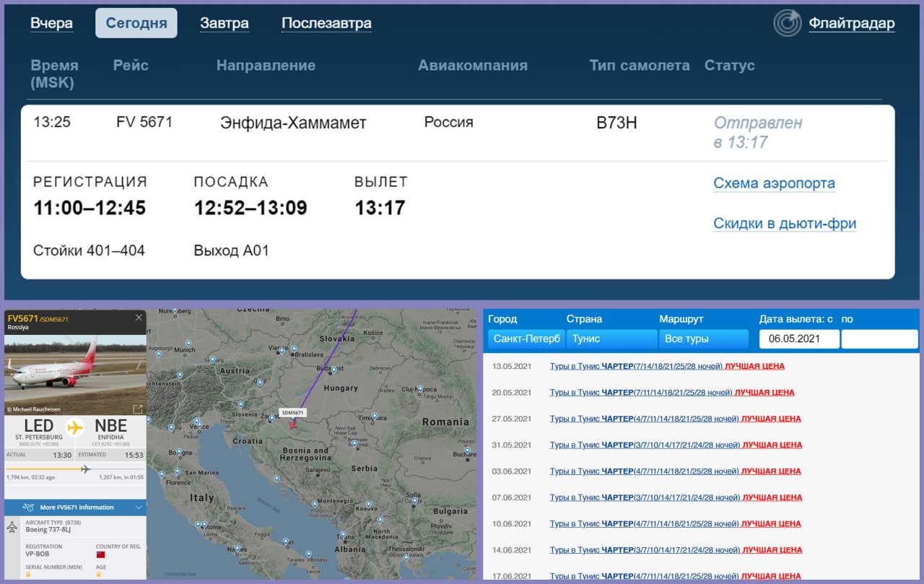Viewport: 924px width, 584px height.
Task: Click the status 'Отправлен в 13:17'
Action: 758,132
